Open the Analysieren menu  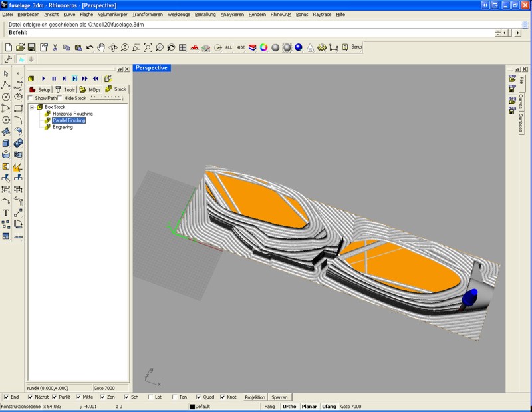click(x=232, y=14)
